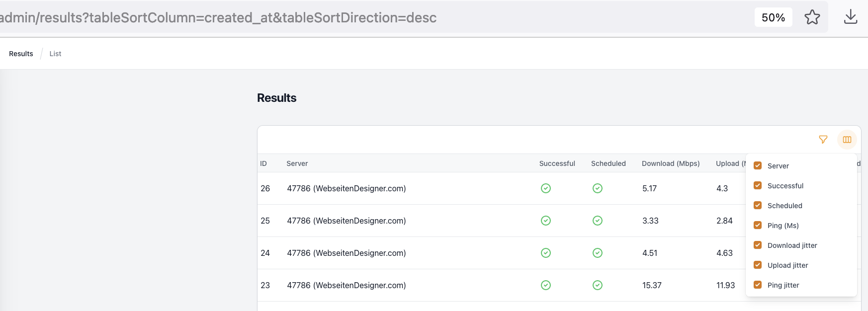
Task: Uncheck the Server column checkbox
Action: tap(758, 165)
